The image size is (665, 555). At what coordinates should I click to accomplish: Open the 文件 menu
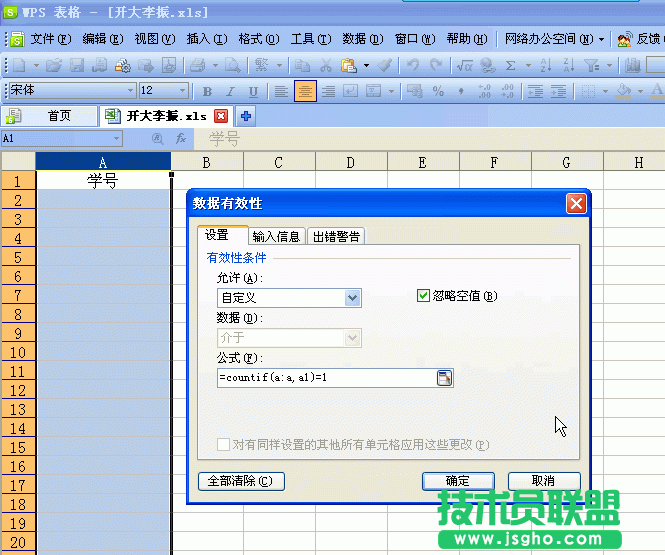coord(50,39)
